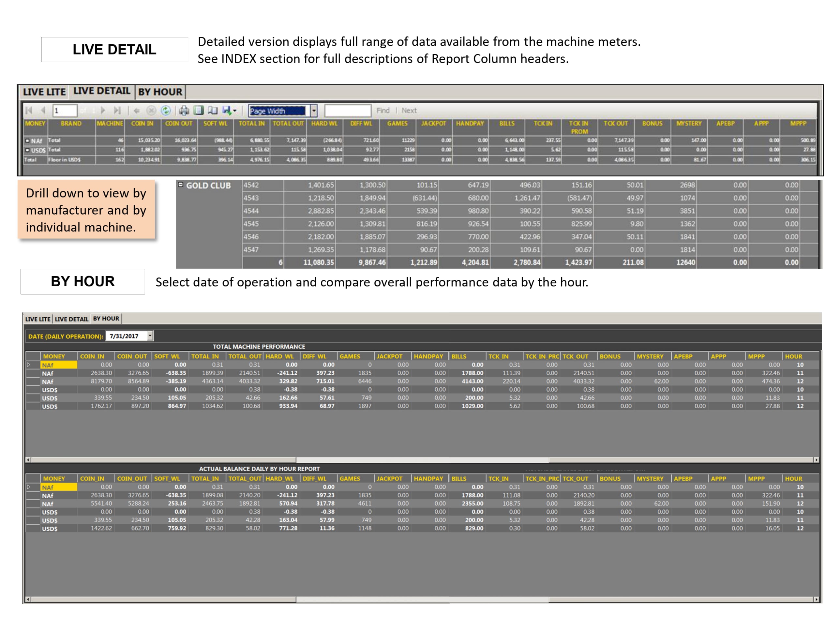Click the Find button in toolbar

point(383,111)
